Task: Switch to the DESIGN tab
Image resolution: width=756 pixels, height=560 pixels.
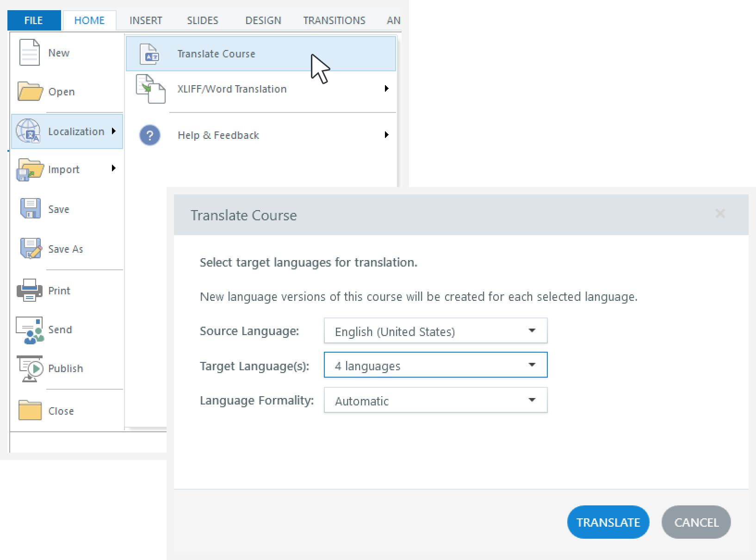Action: click(x=263, y=20)
